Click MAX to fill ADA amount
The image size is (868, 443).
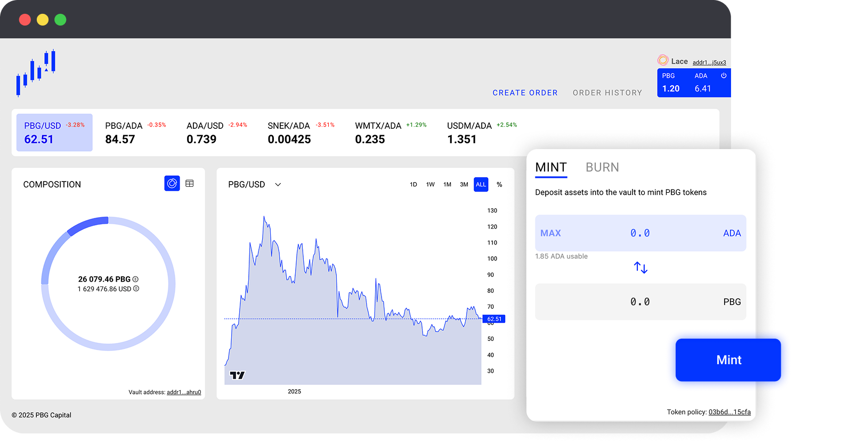coord(550,233)
